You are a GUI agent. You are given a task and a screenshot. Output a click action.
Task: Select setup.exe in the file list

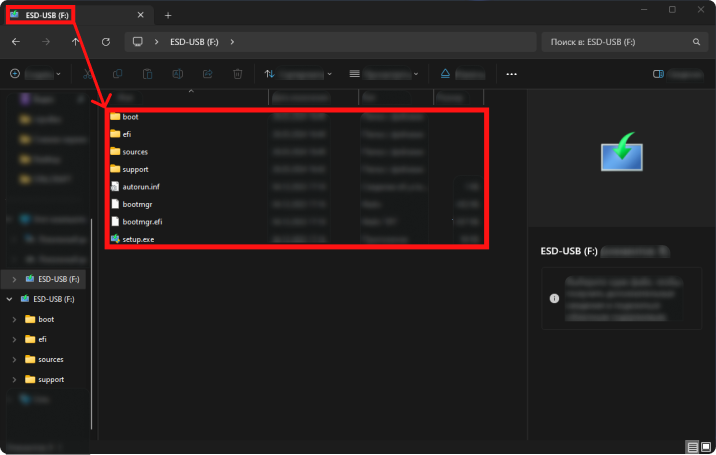(136, 240)
